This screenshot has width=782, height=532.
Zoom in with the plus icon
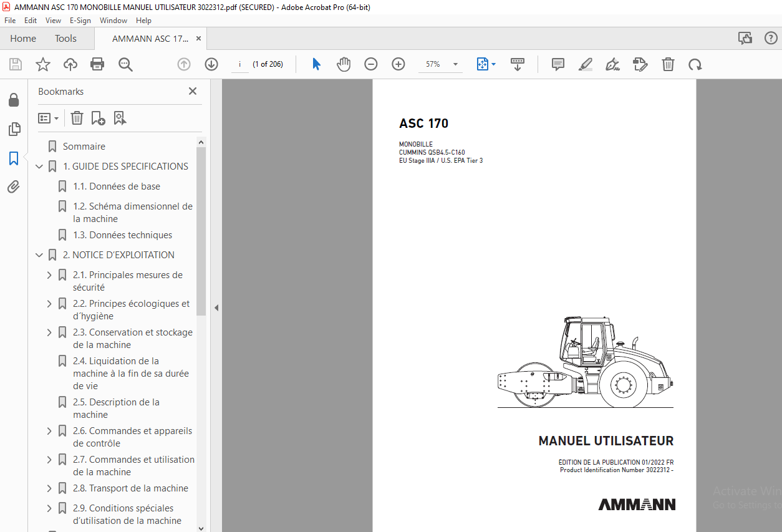coord(398,64)
